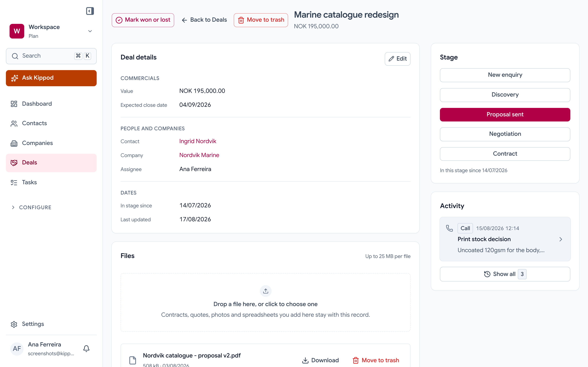Screen dimensions: 588x367
Task: Select the Discovery stage
Action: (505, 95)
